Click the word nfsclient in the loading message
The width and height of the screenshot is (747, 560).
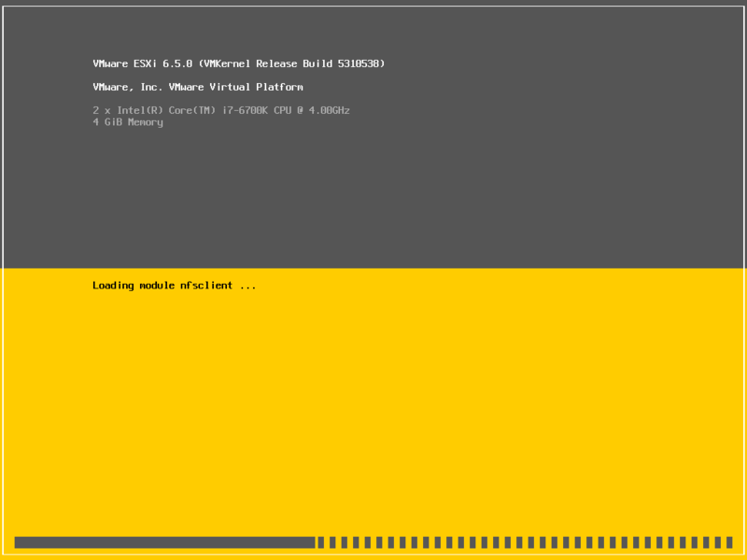pyautogui.click(x=206, y=286)
